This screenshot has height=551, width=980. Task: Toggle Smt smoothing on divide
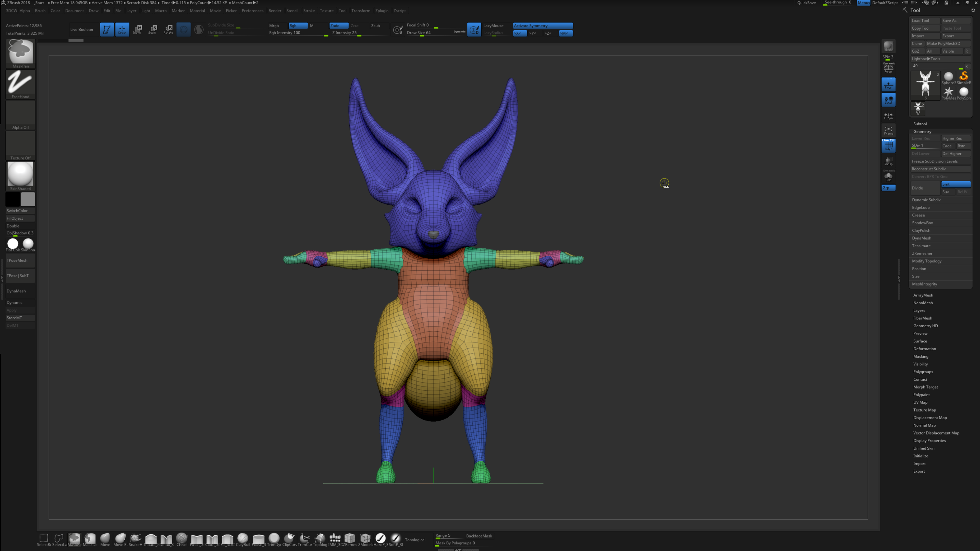coord(956,184)
